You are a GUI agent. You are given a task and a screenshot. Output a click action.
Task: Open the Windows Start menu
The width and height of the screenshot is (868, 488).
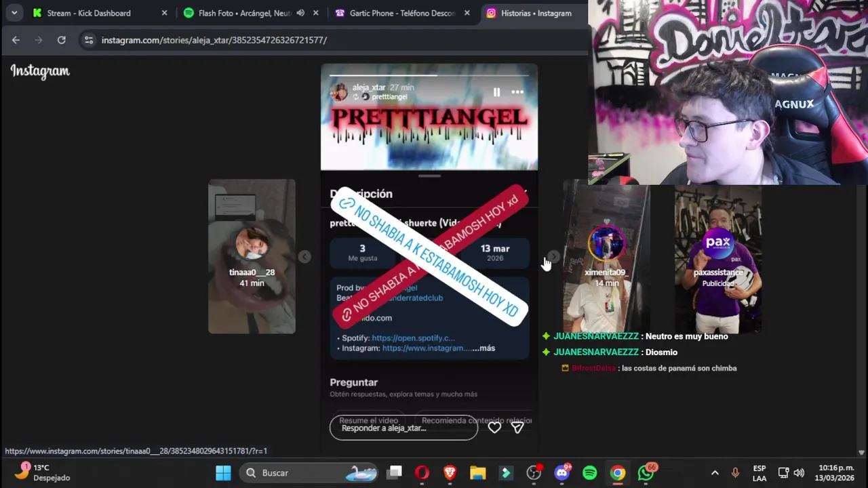(223, 472)
